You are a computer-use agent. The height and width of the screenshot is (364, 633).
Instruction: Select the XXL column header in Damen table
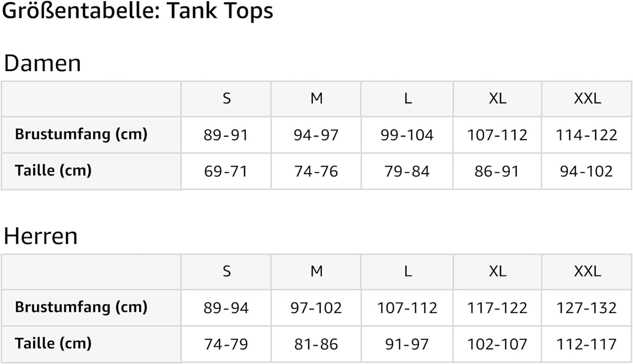pos(587,99)
